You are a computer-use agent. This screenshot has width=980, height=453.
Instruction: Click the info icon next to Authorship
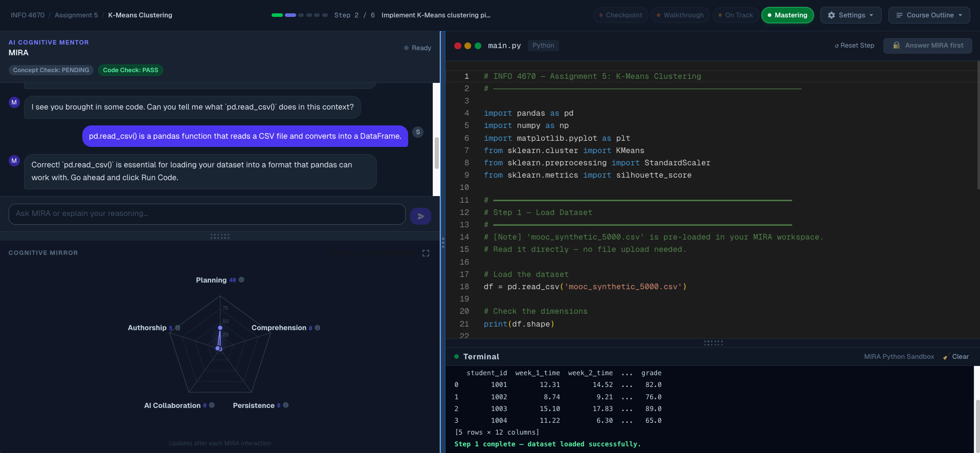click(x=177, y=328)
